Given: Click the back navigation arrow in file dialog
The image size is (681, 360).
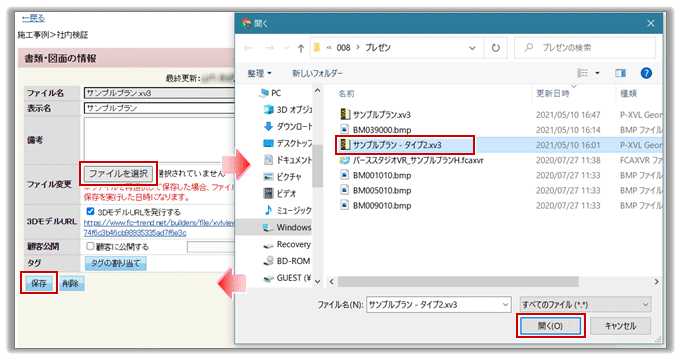Looking at the screenshot, I should [x=248, y=48].
